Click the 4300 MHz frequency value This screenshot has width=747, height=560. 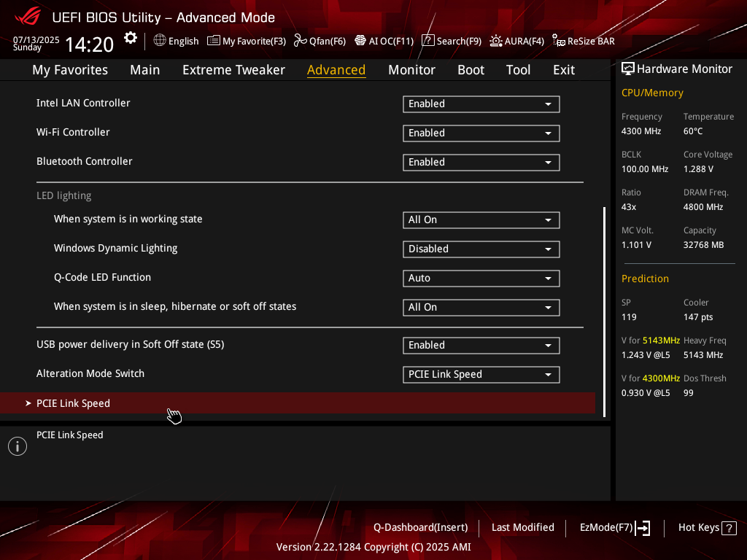[x=641, y=131]
